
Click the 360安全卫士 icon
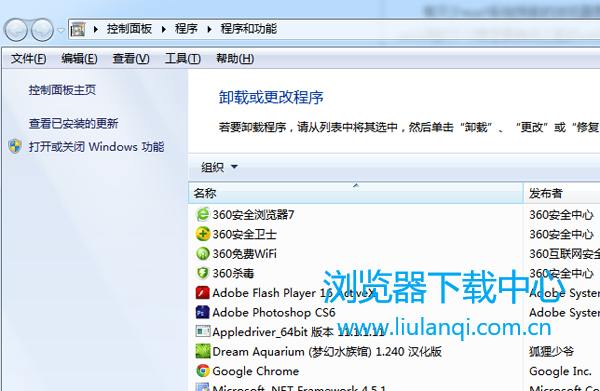point(203,234)
